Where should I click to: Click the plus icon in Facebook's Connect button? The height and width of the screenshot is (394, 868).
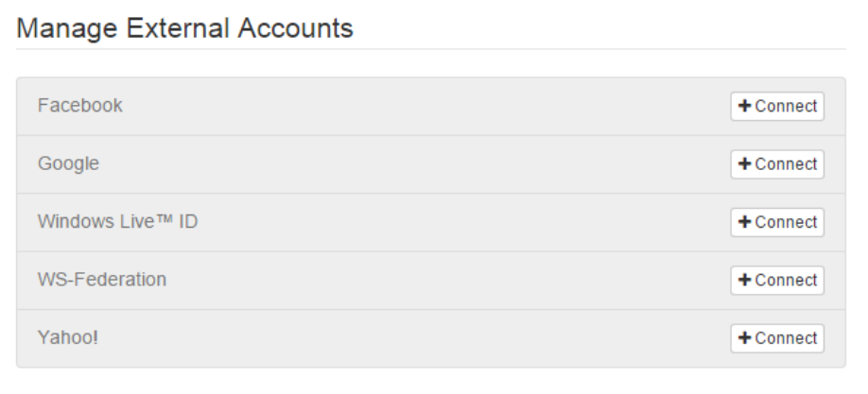point(745,107)
